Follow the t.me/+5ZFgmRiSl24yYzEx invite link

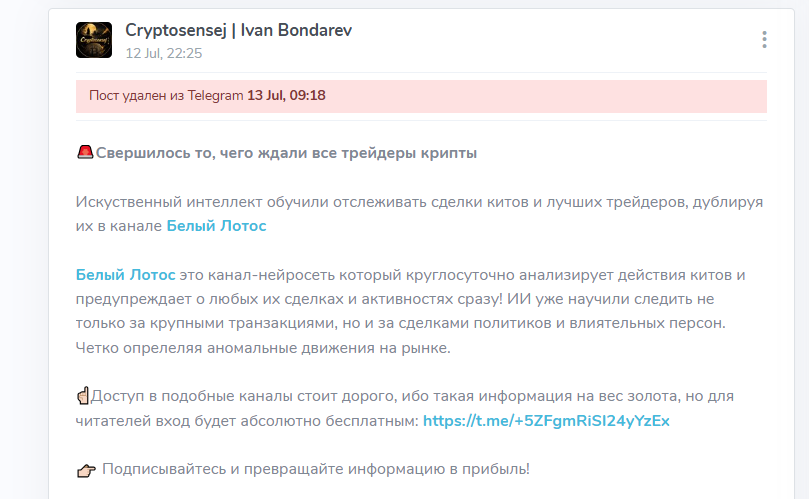tap(546, 421)
